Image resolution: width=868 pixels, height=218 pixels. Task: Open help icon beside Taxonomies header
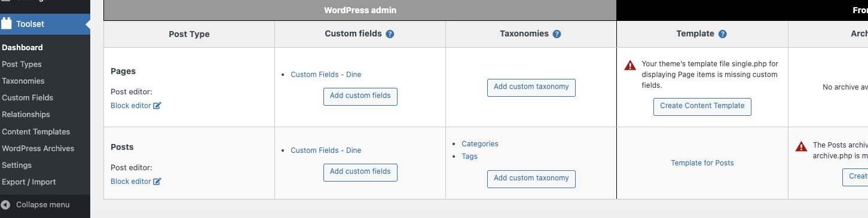point(557,34)
